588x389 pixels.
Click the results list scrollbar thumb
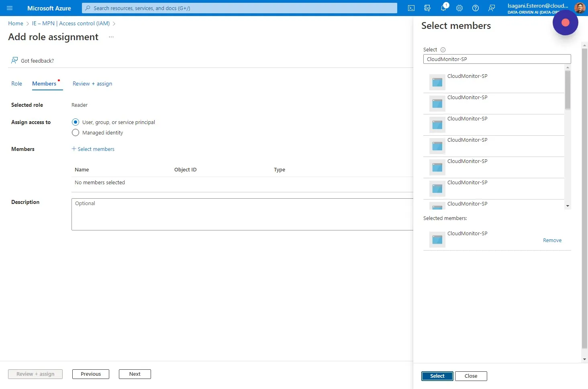coord(568,90)
